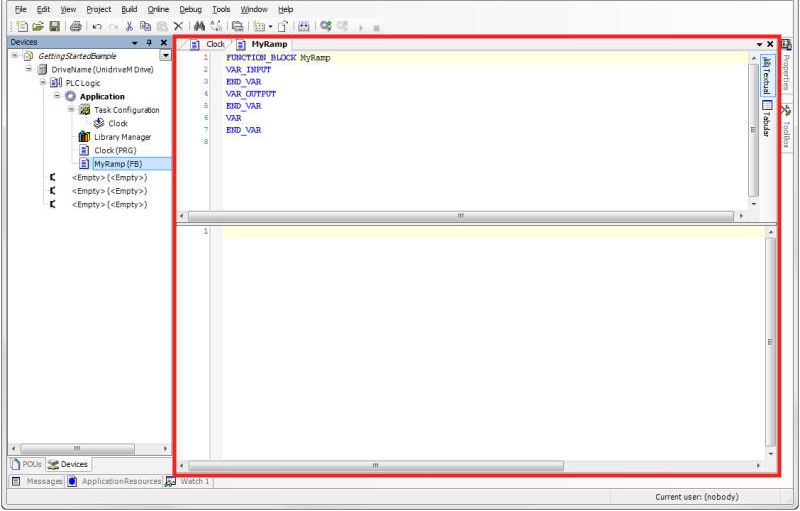Click the New Project toolbar icon
This screenshot has height=511, width=800.
click(22, 26)
